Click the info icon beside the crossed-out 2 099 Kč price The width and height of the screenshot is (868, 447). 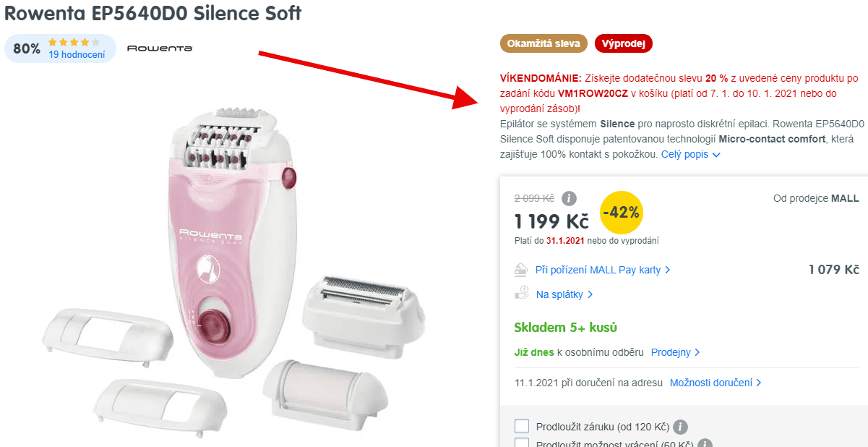click(567, 198)
